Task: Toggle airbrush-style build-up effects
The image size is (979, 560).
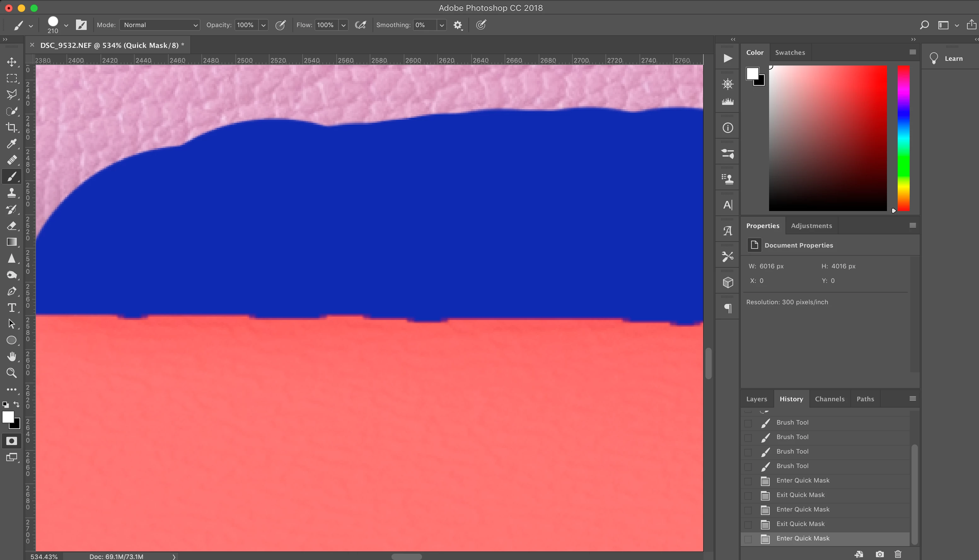Action: [x=360, y=26]
